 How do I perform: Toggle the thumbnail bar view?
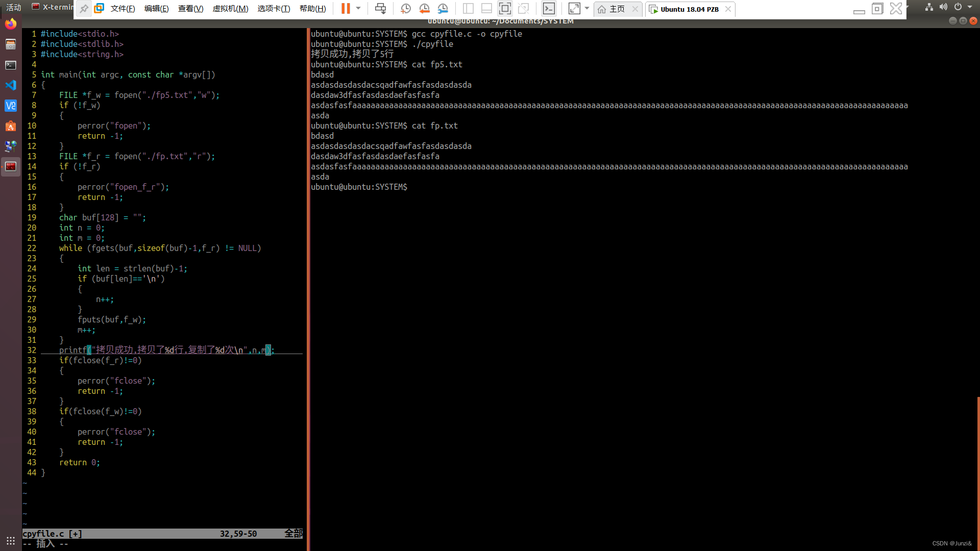486,9
